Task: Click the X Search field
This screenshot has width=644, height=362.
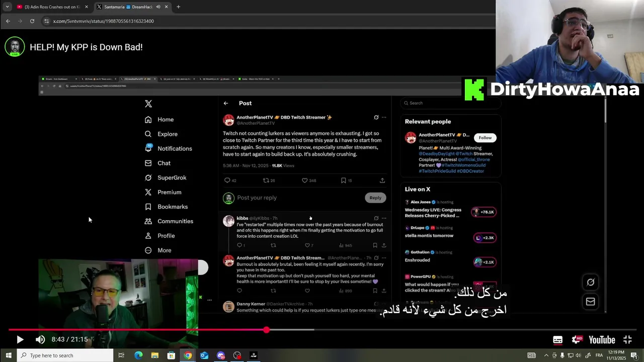Action: (451, 103)
